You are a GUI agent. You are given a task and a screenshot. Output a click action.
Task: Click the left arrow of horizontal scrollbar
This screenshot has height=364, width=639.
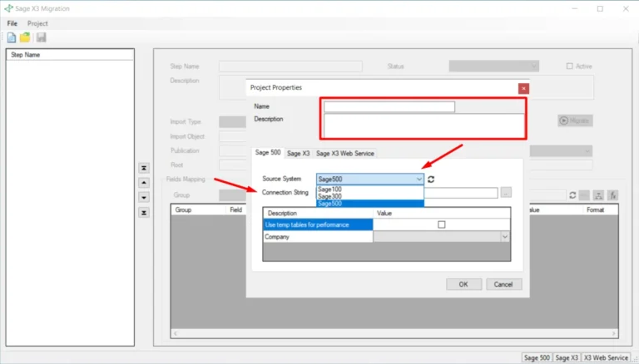pyautogui.click(x=176, y=333)
